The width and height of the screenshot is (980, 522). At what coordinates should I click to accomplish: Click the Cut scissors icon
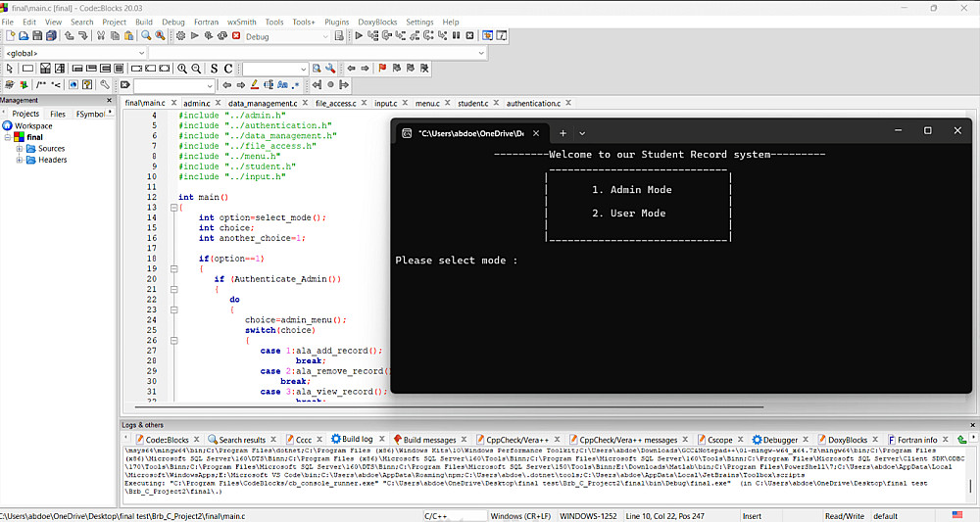pos(100,36)
